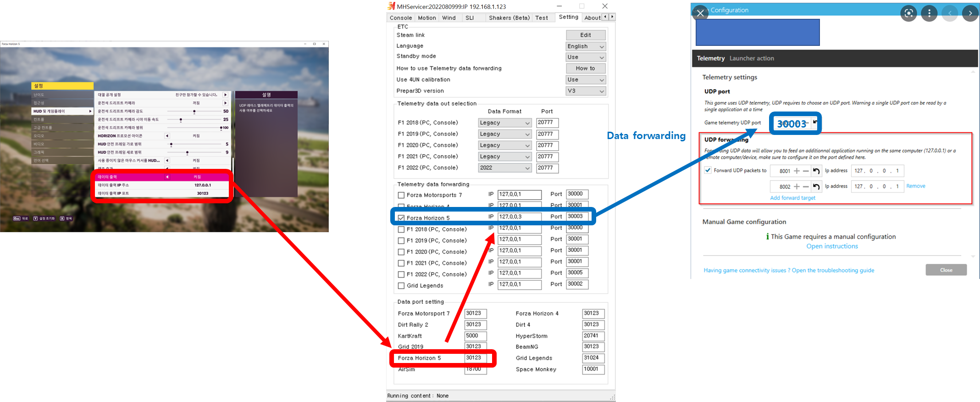Open the Prepar3D version dropdown
Image resolution: width=980 pixels, height=402 pixels.
pyautogui.click(x=586, y=91)
